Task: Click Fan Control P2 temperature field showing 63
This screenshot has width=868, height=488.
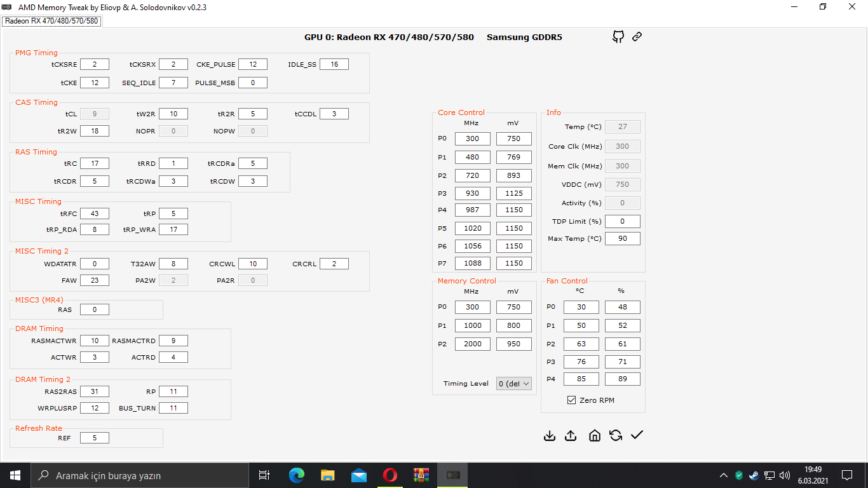Action: click(581, 344)
